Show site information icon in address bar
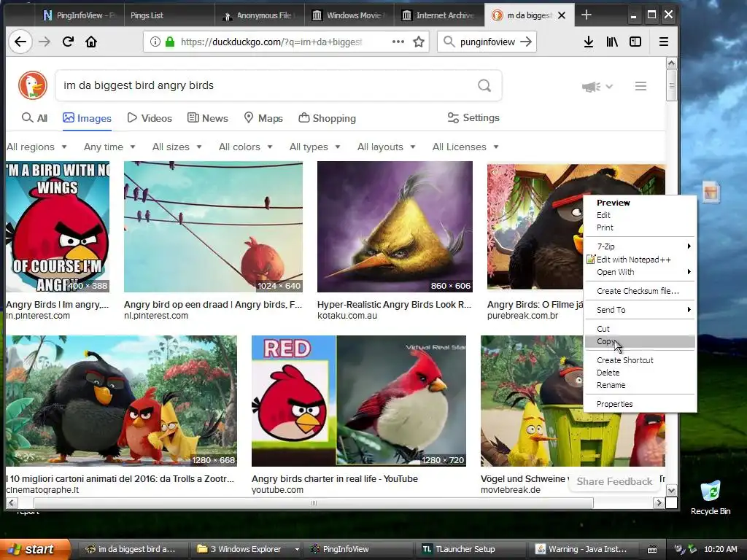This screenshot has width=747, height=560. pos(155,42)
